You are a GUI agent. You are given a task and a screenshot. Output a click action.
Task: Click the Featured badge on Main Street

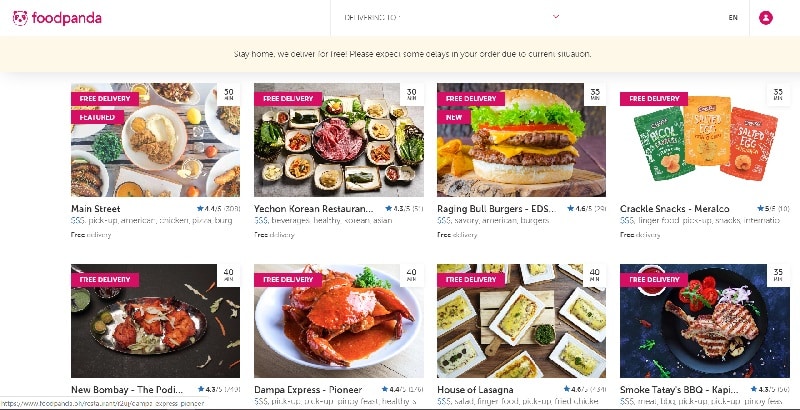click(x=97, y=117)
